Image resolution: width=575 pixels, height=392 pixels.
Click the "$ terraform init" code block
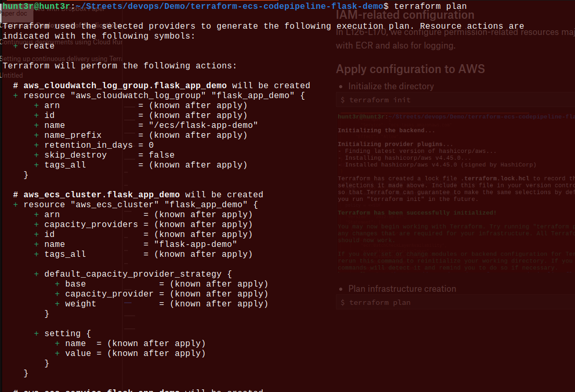(375, 100)
